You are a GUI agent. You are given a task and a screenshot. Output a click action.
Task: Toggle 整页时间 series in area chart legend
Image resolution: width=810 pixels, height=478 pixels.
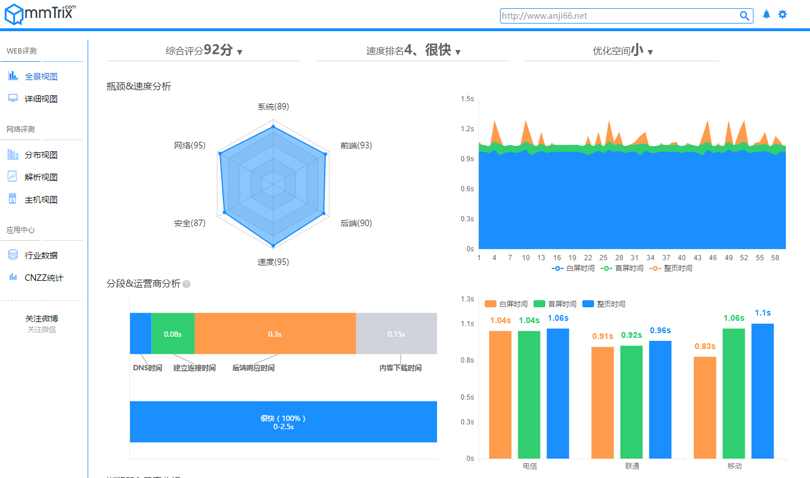coord(671,268)
